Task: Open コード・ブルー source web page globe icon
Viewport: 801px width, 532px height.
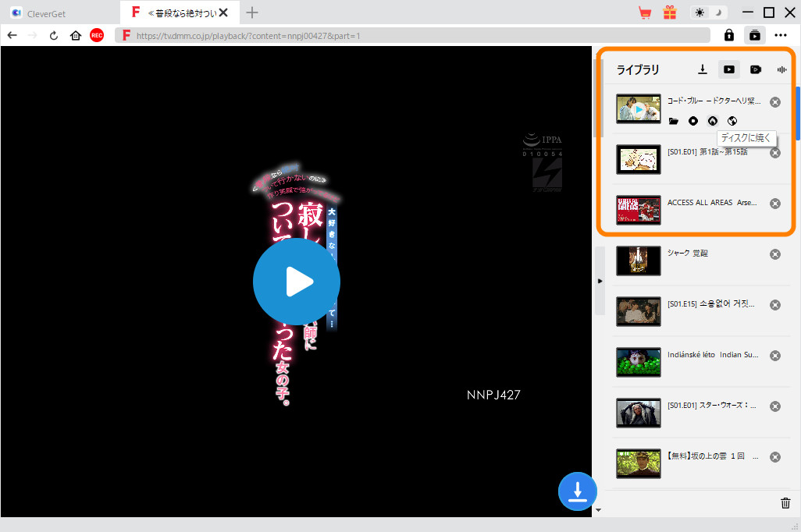Action: coord(732,121)
